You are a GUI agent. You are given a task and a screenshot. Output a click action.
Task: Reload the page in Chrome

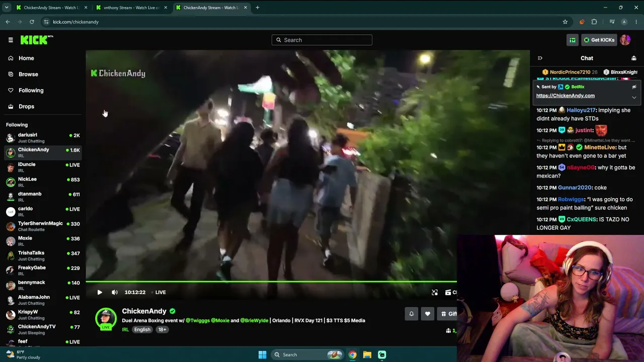[x=32, y=22]
